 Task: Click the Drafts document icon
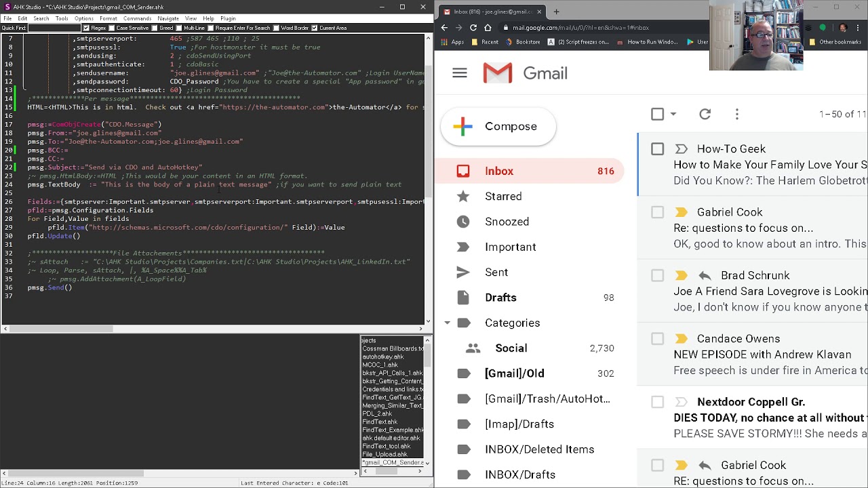[463, 298]
